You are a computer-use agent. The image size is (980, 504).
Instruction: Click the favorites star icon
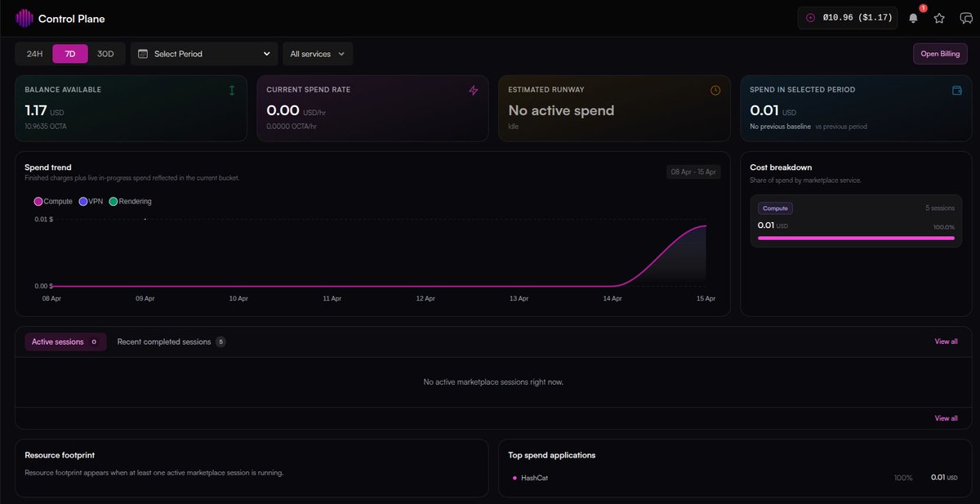point(939,18)
